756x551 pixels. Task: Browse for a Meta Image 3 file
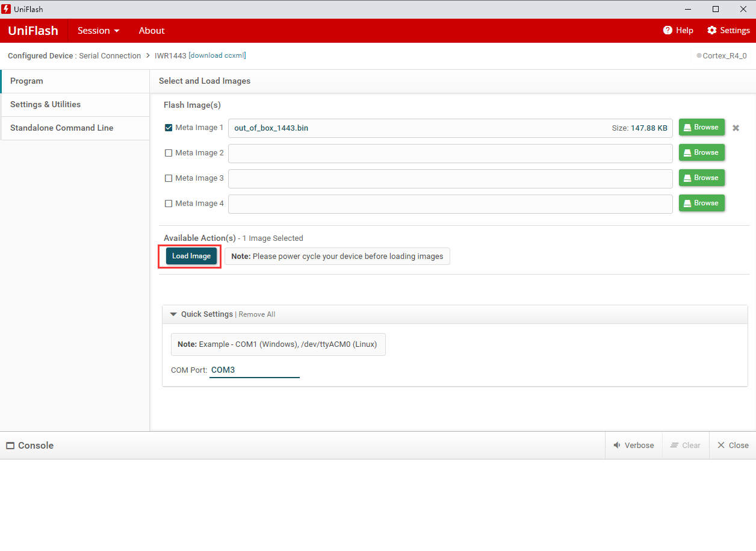701,178
